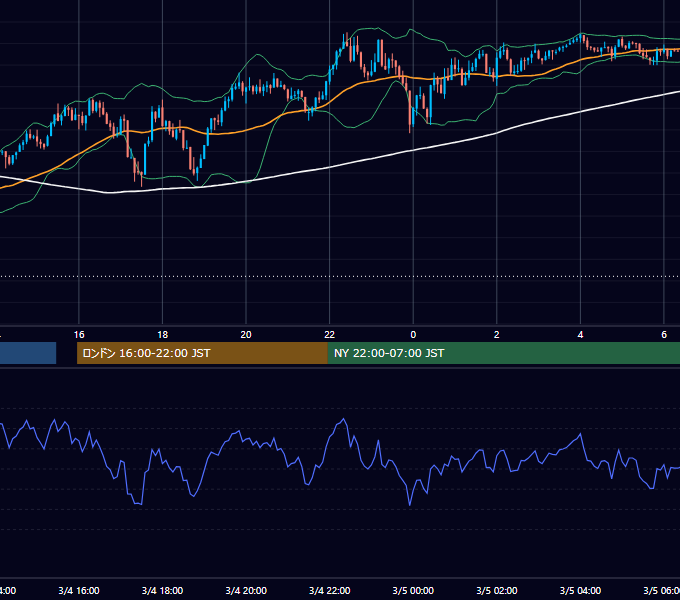Screen dimensions: 680x600
Task: Click the "3/4 16:00" date label
Action: 79,590
